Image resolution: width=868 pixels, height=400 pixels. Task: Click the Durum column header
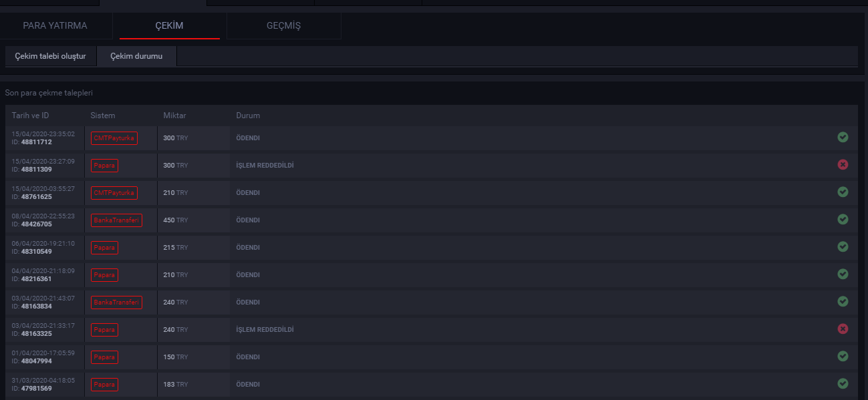248,116
